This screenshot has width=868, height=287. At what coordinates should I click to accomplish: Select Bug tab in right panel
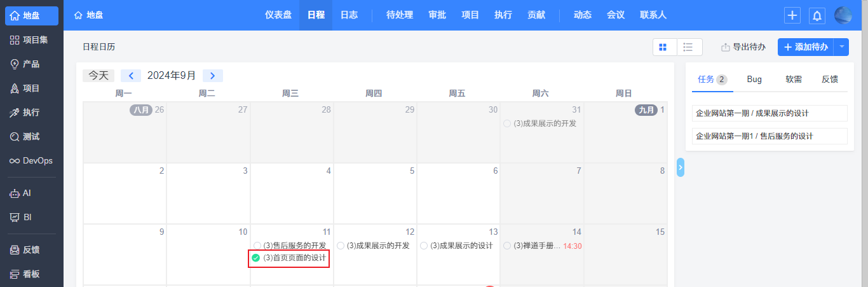[754, 80]
